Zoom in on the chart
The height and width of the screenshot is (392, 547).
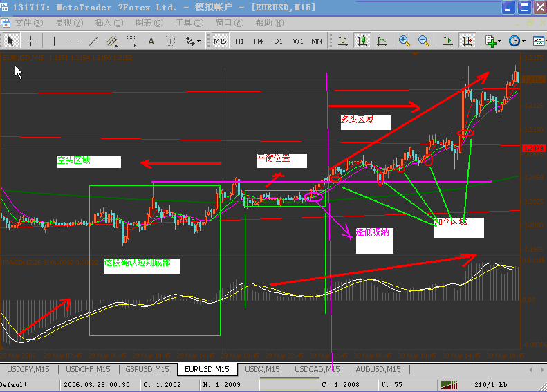(x=405, y=41)
